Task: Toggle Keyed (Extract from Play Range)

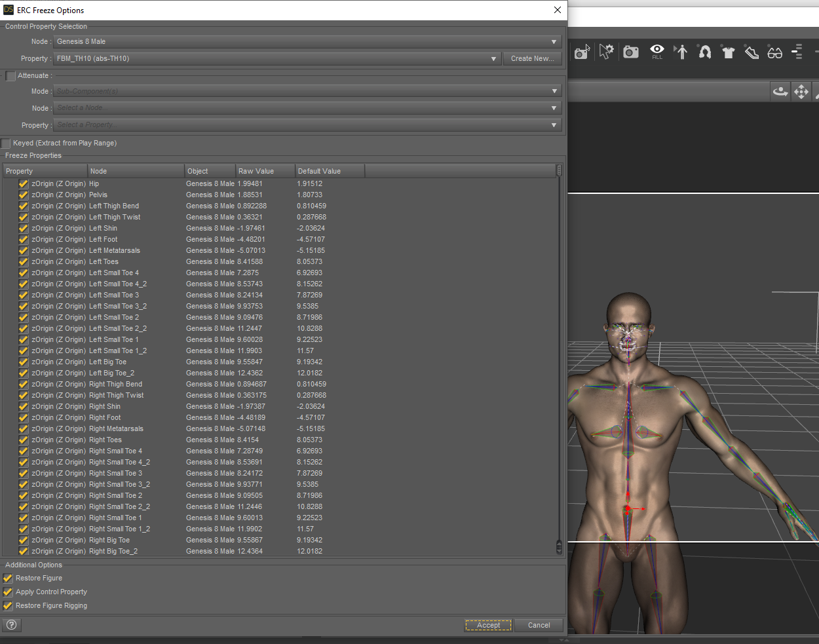Action: [7, 143]
